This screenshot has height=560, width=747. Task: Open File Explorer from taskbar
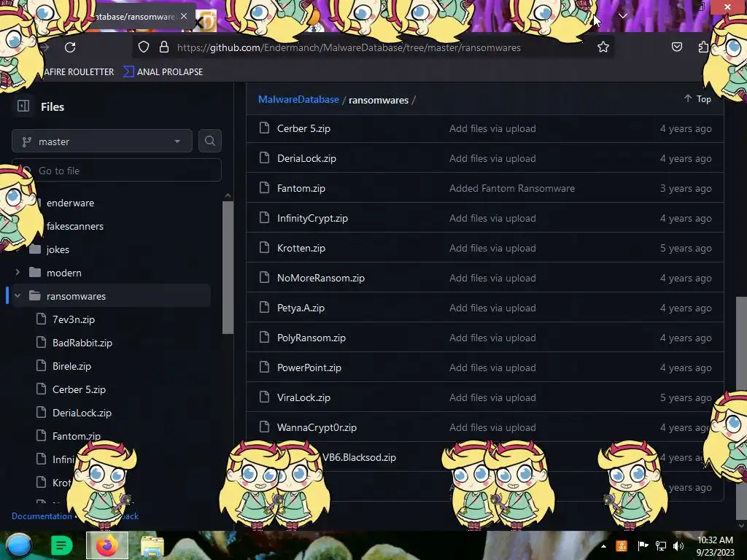152,547
